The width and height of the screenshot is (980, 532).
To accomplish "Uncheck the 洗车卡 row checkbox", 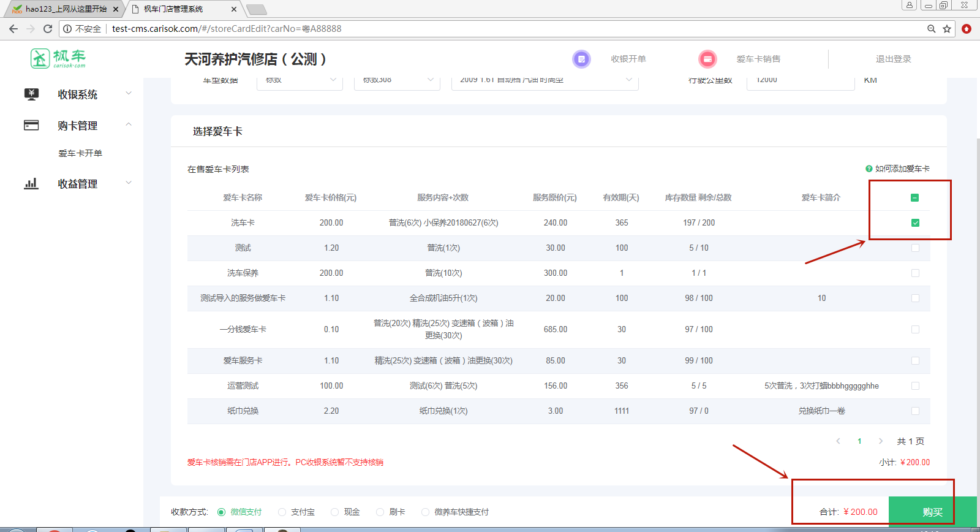I will (915, 222).
